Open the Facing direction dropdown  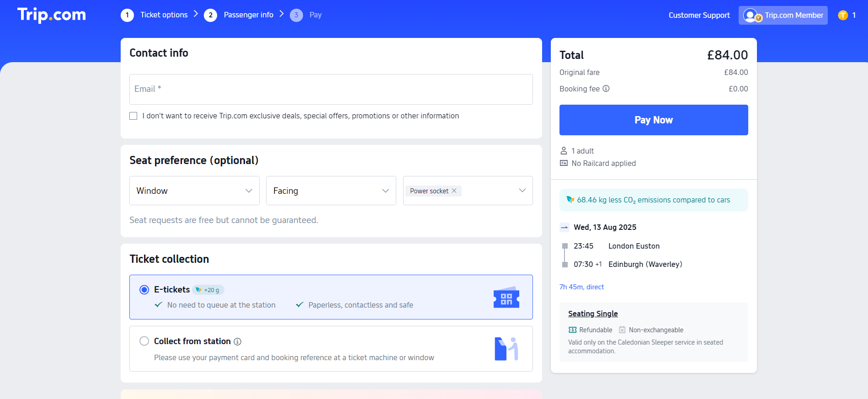(331, 191)
